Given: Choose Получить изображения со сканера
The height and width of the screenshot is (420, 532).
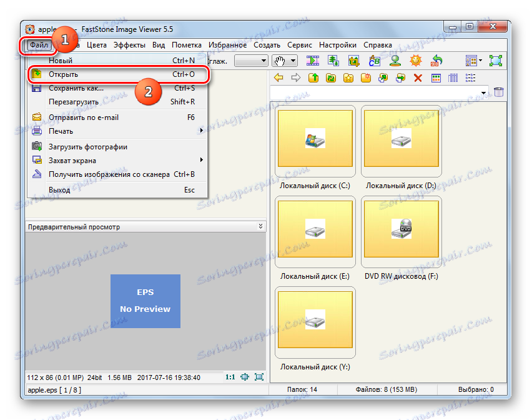Looking at the screenshot, I should point(117,174).
